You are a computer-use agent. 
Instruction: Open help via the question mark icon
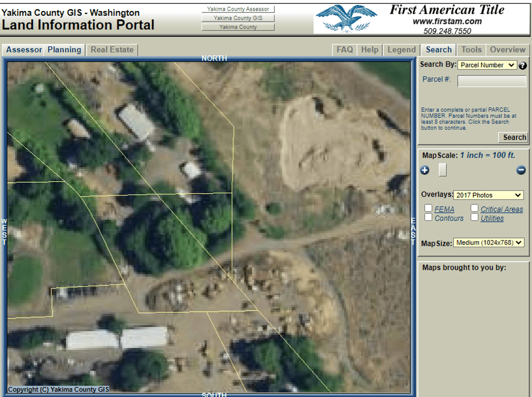tap(523, 65)
